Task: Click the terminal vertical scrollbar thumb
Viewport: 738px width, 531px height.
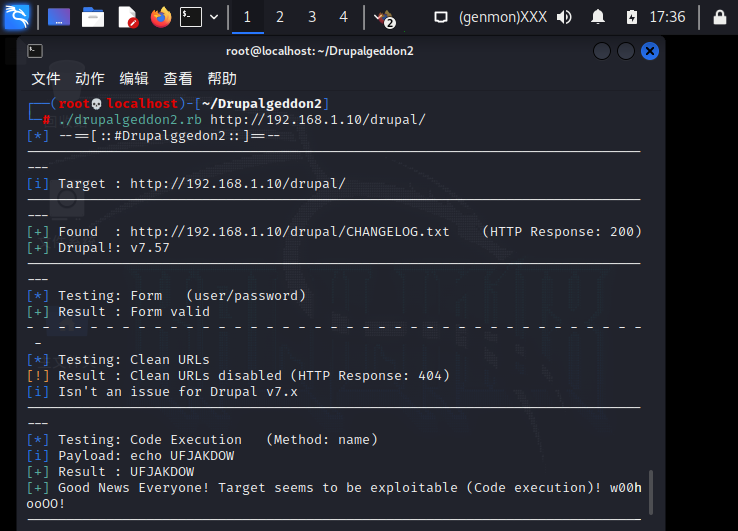Action: pos(651,492)
